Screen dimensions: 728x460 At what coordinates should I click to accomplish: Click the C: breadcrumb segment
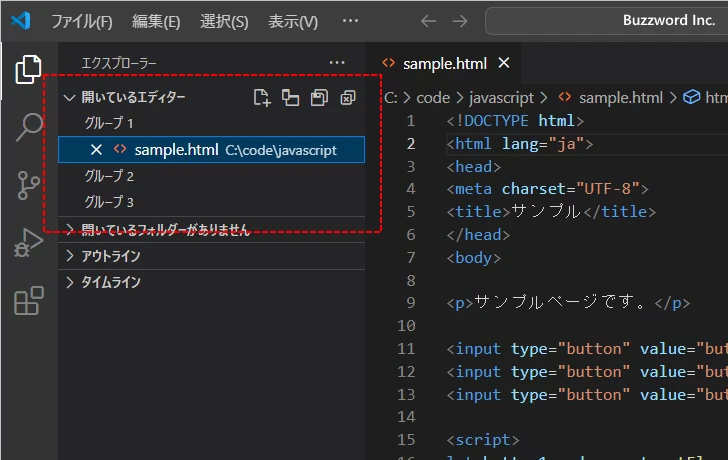coord(391,98)
